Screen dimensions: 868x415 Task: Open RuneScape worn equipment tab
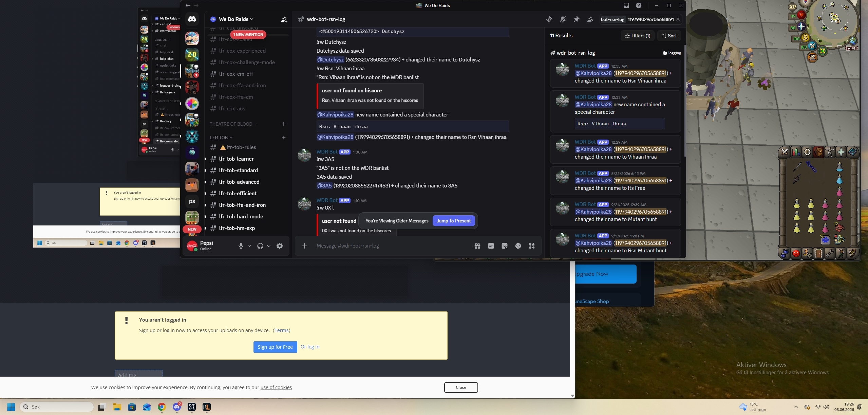[830, 152]
